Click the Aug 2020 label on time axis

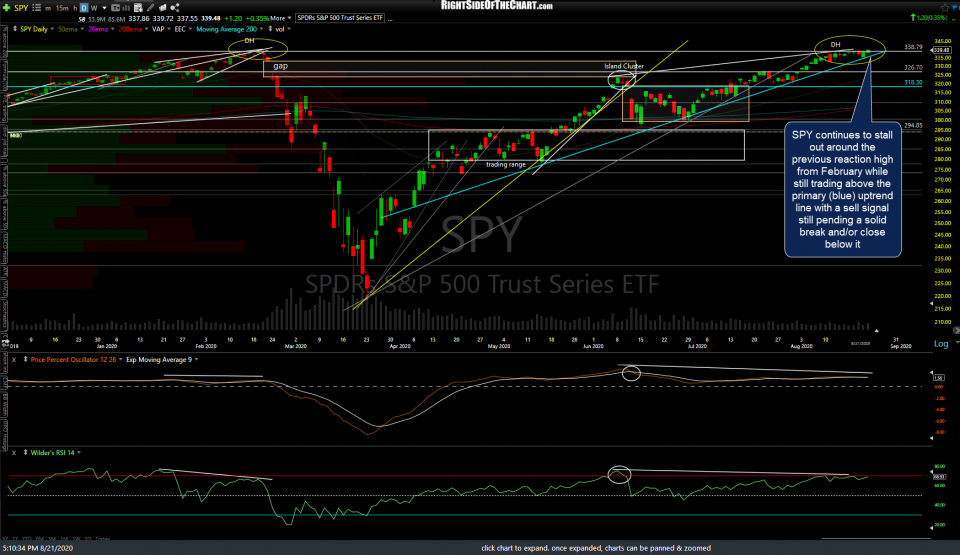pyautogui.click(x=801, y=347)
